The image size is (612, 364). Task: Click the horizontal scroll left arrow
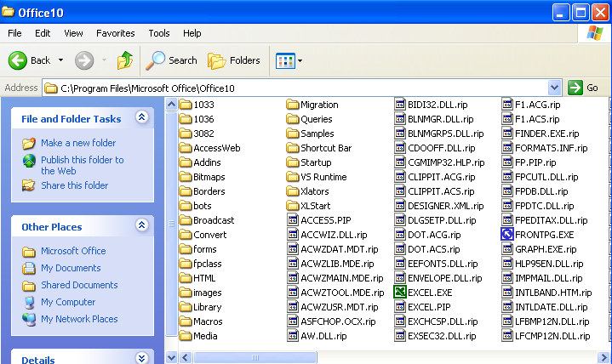186,357
